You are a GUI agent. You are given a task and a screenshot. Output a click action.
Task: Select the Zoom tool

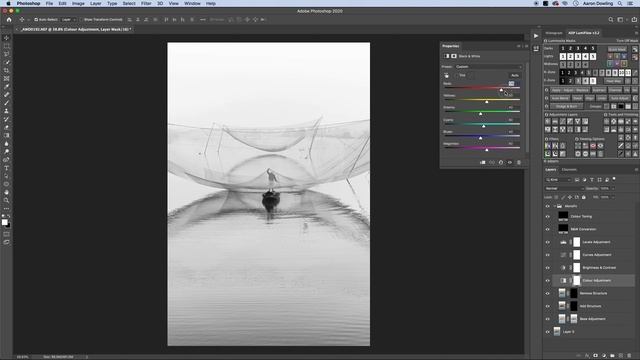click(x=6, y=200)
